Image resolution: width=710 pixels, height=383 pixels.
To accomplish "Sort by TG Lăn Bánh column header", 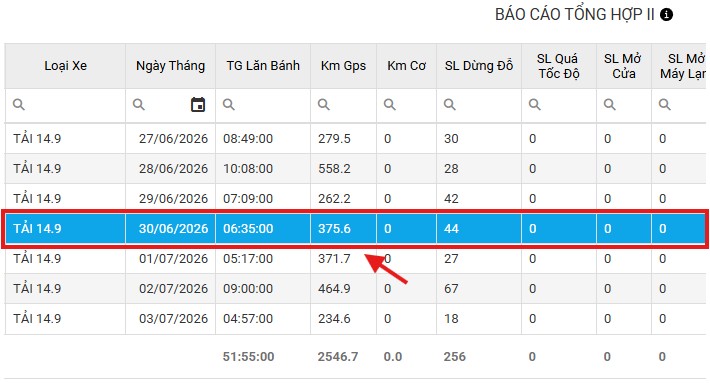I will click(x=263, y=66).
